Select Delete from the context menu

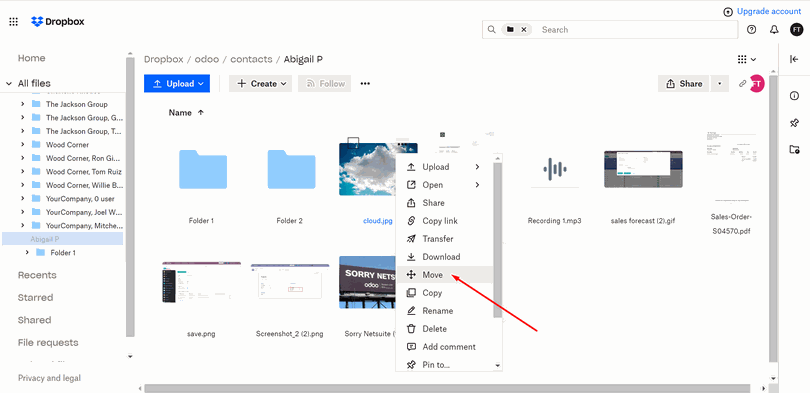444,329
